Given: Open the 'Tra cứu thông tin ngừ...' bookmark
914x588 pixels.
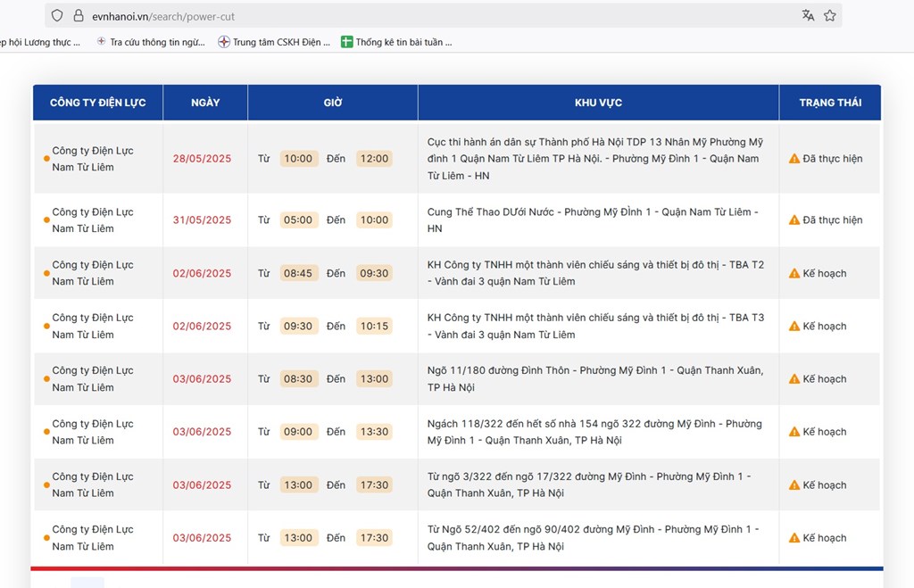Looking at the screenshot, I should pos(151,42).
